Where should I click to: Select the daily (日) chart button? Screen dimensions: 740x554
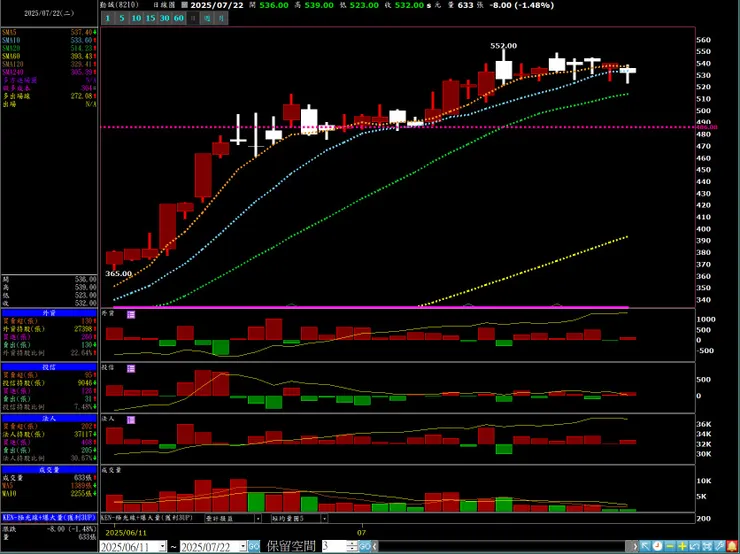(x=193, y=18)
